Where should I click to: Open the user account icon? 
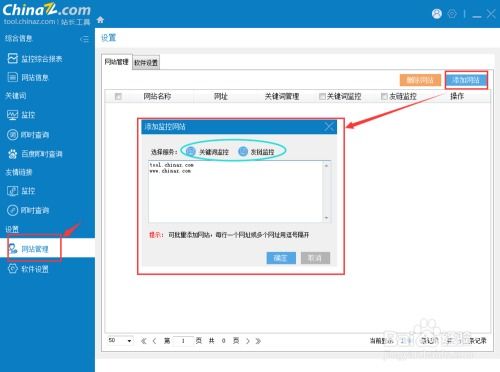click(x=437, y=14)
